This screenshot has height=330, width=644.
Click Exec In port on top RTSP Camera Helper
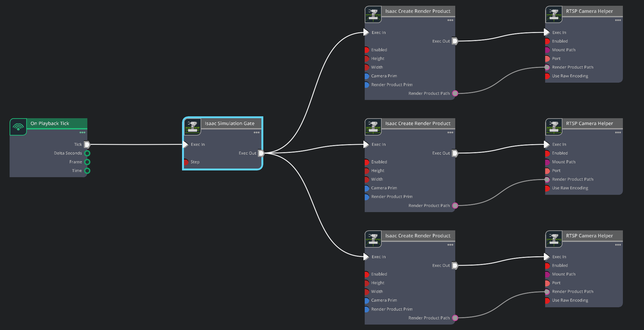547,32
